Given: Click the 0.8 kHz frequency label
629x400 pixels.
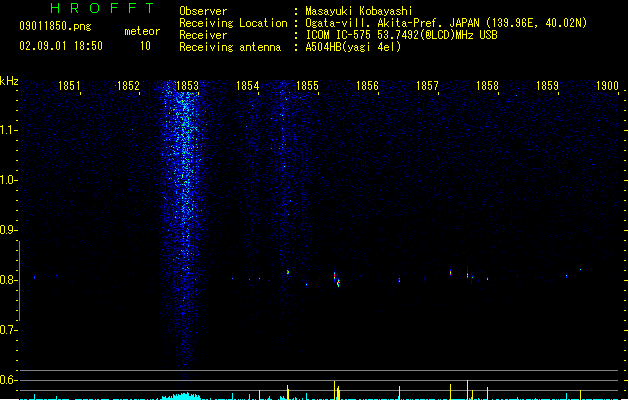Looking at the screenshot, I should 8,280.
